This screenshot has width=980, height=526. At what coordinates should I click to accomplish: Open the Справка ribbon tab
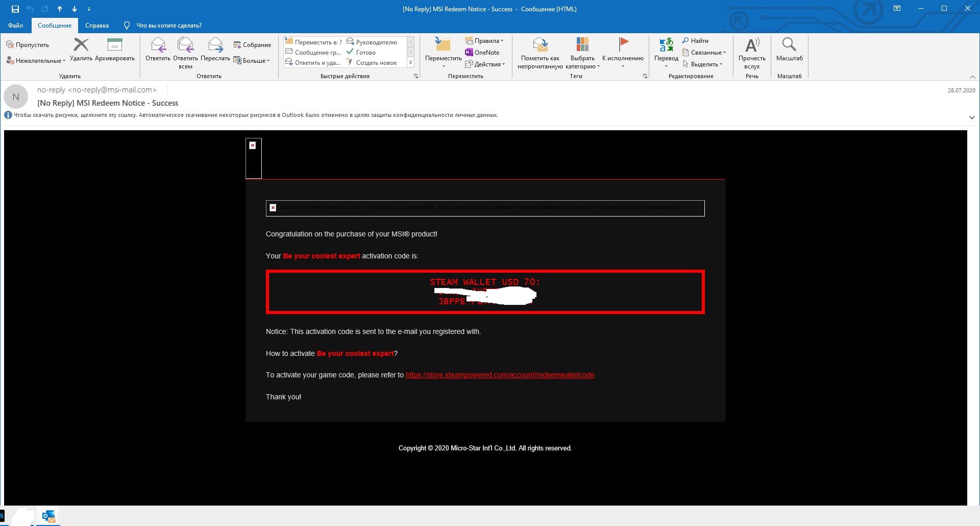coord(97,26)
